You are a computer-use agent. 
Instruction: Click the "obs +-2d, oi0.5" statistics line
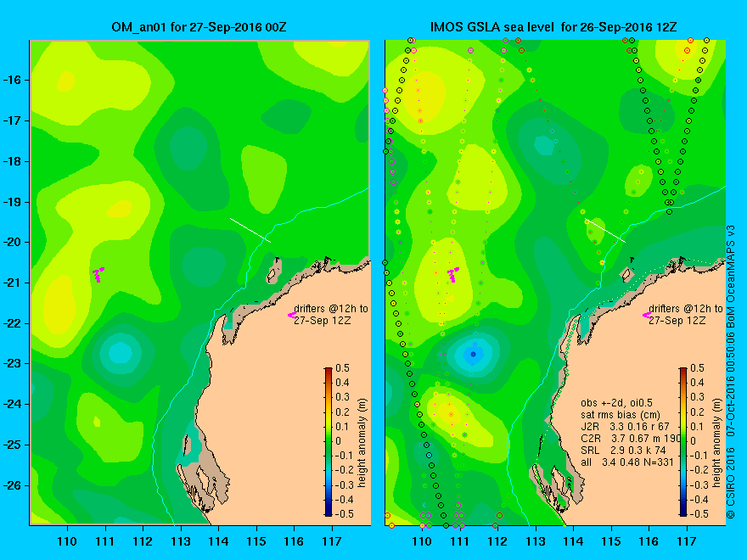(617, 403)
